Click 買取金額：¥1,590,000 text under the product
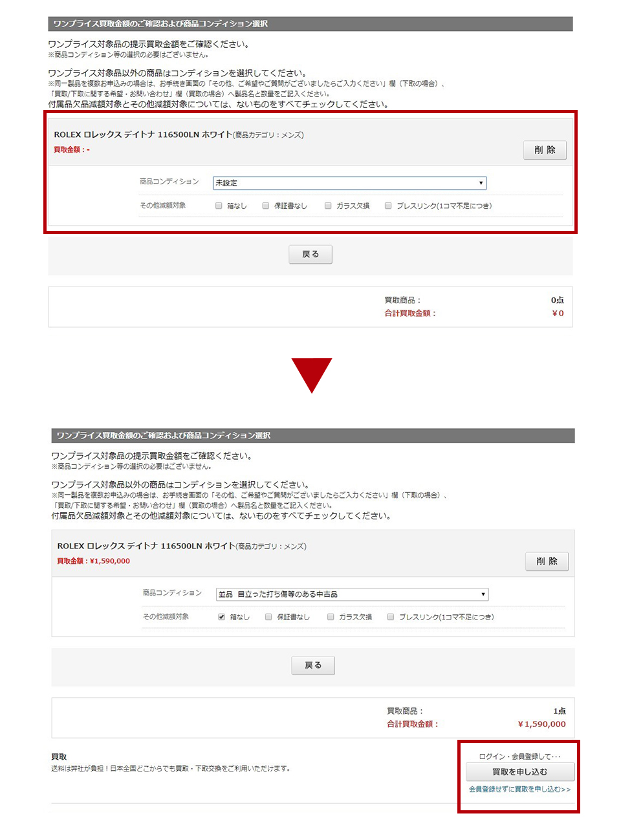This screenshot has height=840, width=621. pyautogui.click(x=94, y=561)
